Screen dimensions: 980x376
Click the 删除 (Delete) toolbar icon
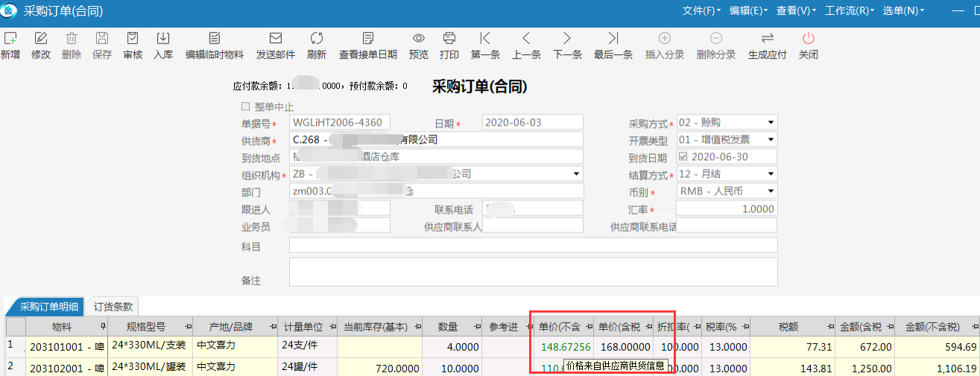coord(72,38)
